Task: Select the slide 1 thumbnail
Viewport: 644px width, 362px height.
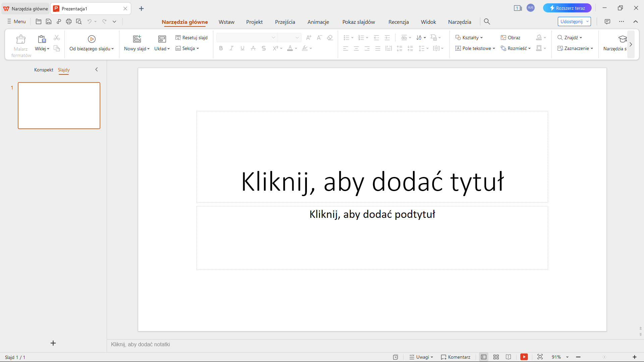Action: point(59,105)
